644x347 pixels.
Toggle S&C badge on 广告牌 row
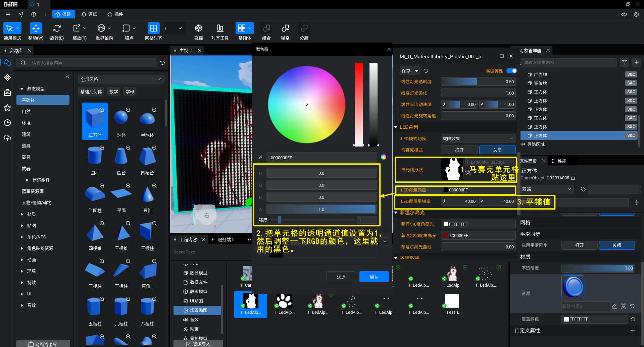coord(631,74)
